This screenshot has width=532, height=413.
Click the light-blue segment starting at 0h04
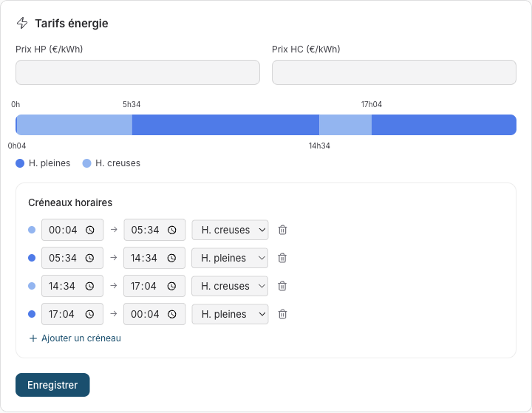click(75, 125)
